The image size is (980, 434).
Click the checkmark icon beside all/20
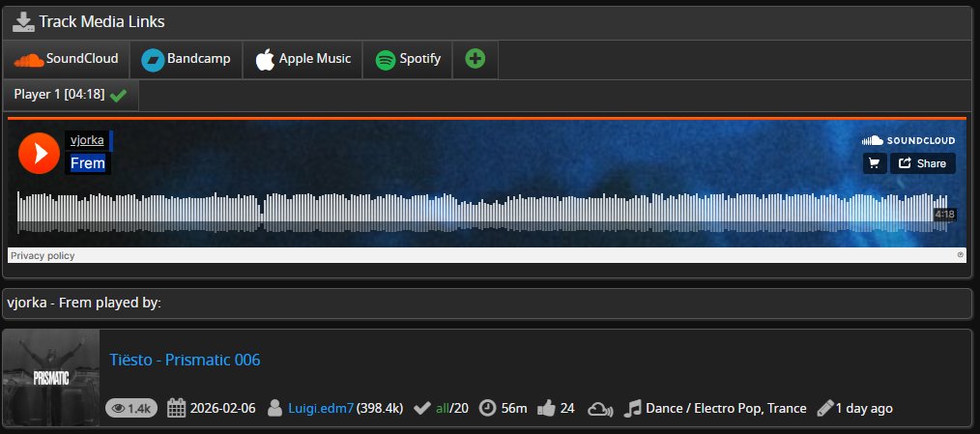pos(422,408)
